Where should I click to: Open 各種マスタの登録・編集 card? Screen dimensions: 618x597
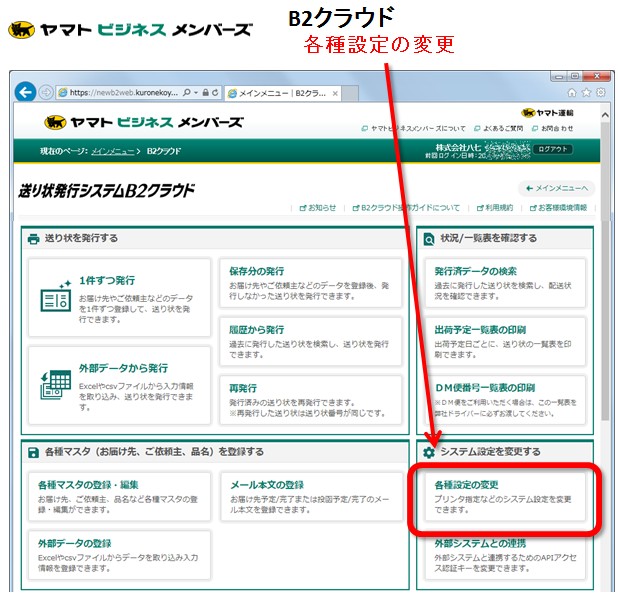click(119, 497)
